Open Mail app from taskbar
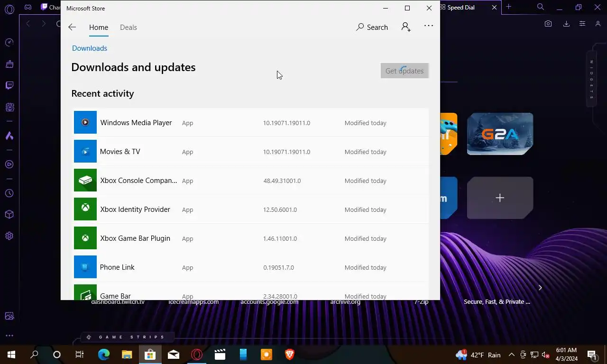This screenshot has width=607, height=364. (x=174, y=355)
